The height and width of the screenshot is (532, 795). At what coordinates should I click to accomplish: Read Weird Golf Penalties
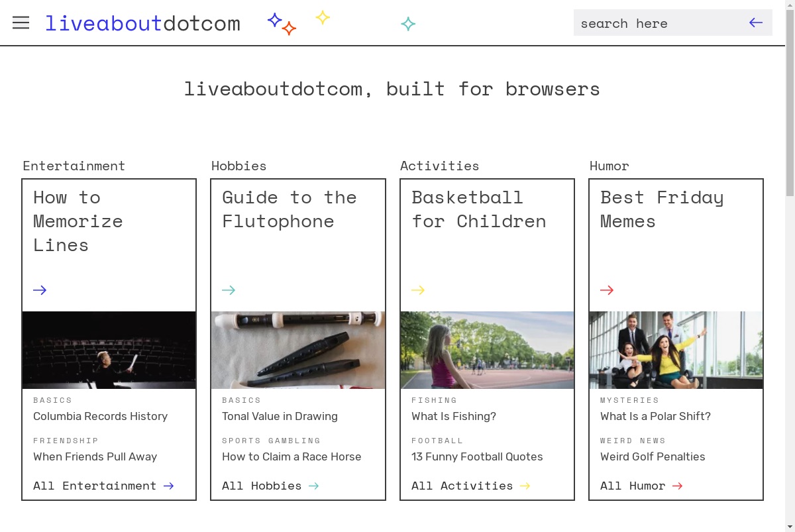point(653,457)
